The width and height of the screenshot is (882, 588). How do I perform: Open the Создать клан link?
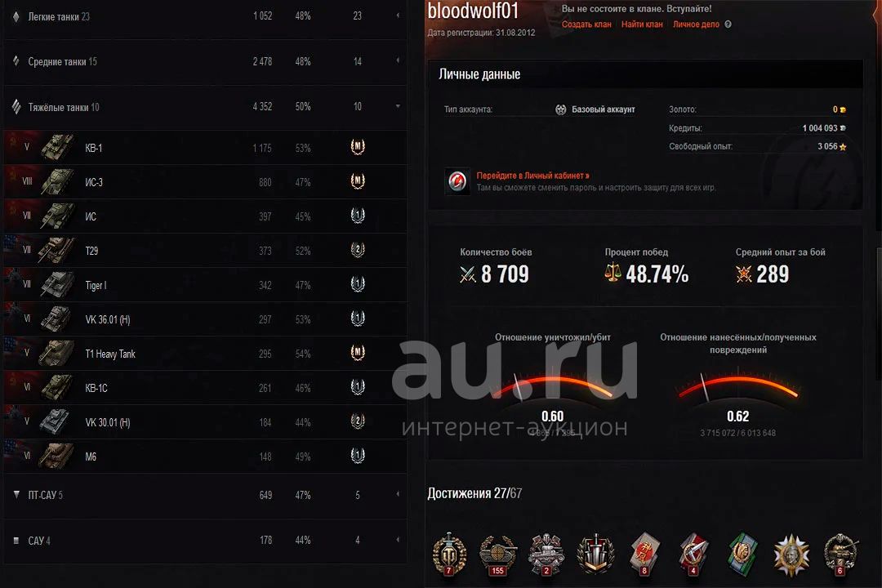point(586,24)
